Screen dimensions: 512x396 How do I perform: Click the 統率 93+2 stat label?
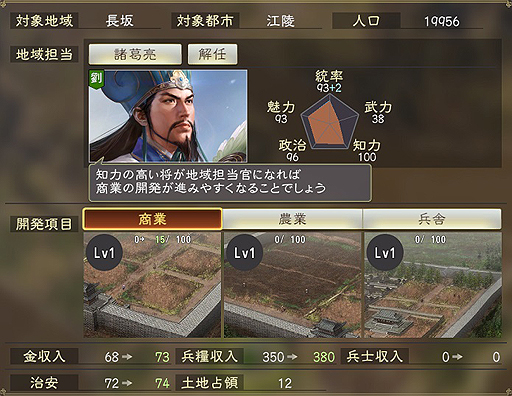pyautogui.click(x=329, y=81)
